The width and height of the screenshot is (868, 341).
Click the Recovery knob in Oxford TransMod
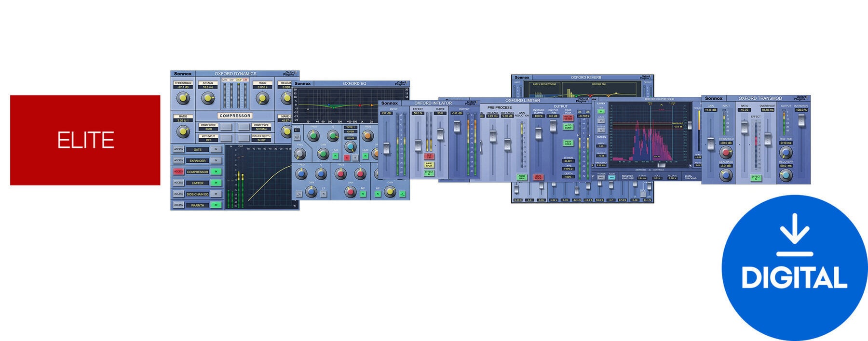786,175
